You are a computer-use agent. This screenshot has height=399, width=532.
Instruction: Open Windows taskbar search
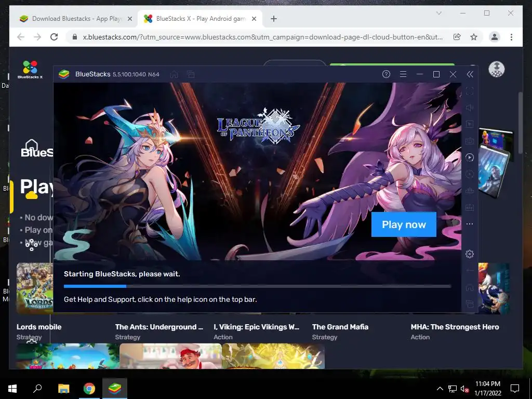pyautogui.click(x=37, y=388)
